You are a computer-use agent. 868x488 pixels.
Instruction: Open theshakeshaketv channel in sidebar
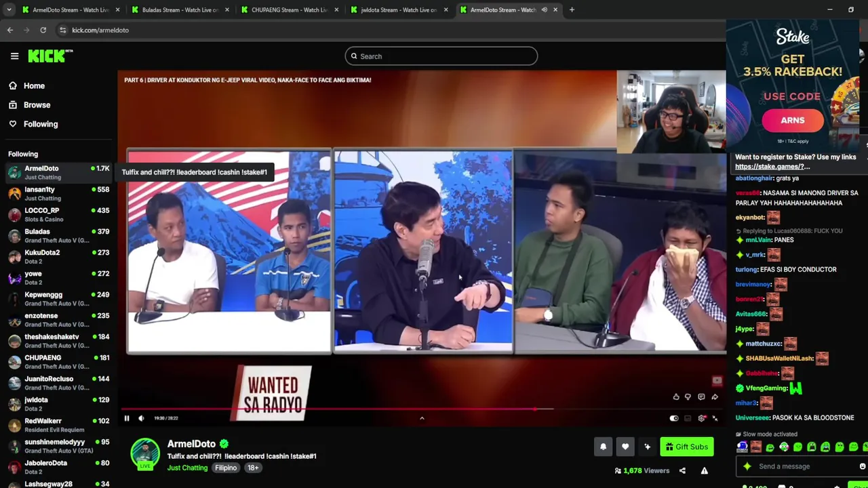(58, 341)
